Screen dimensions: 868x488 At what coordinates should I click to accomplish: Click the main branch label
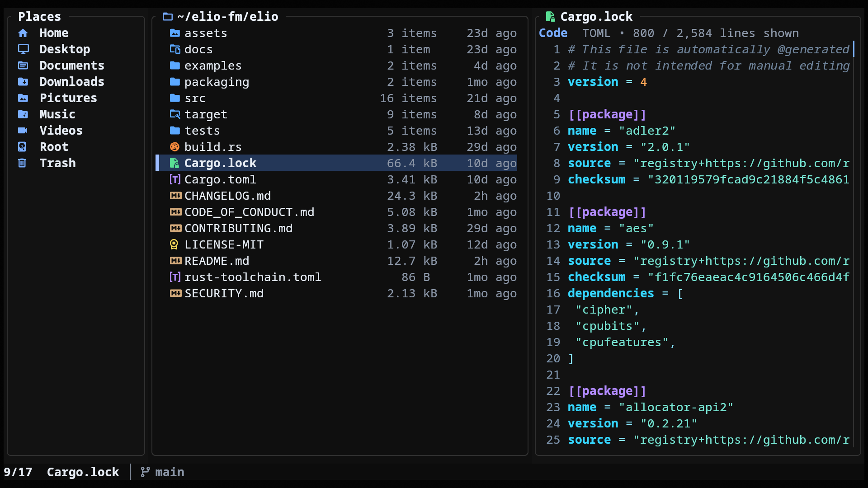coord(170,472)
